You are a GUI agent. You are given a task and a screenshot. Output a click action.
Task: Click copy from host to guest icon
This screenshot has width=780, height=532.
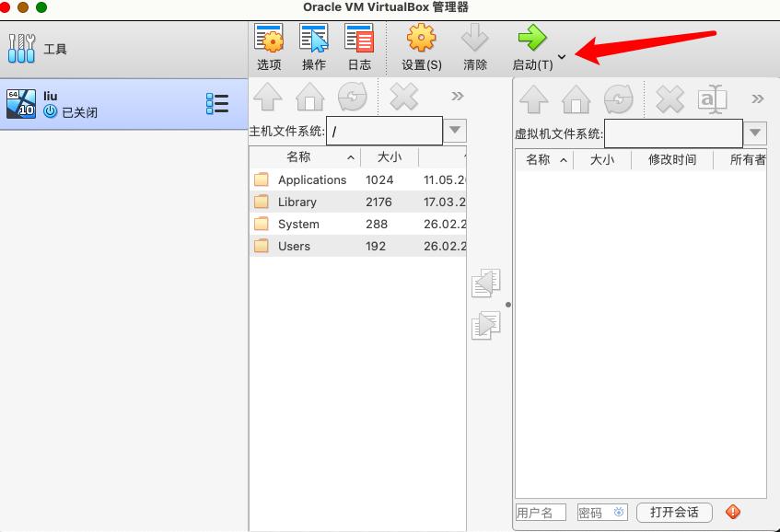coord(485,326)
